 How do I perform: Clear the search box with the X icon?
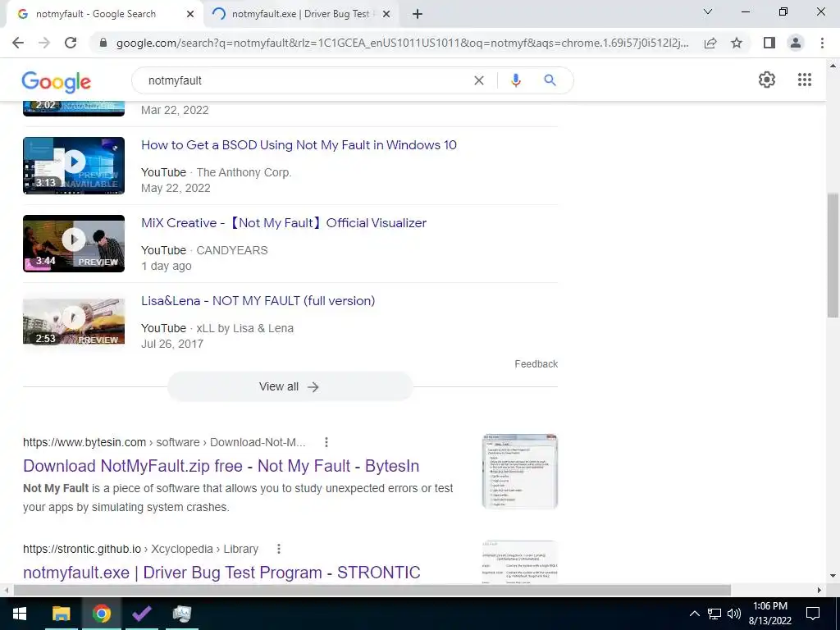click(479, 80)
